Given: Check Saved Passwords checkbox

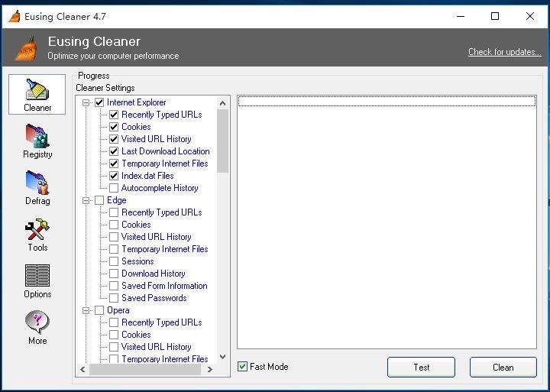Looking at the screenshot, I should click(x=114, y=298).
